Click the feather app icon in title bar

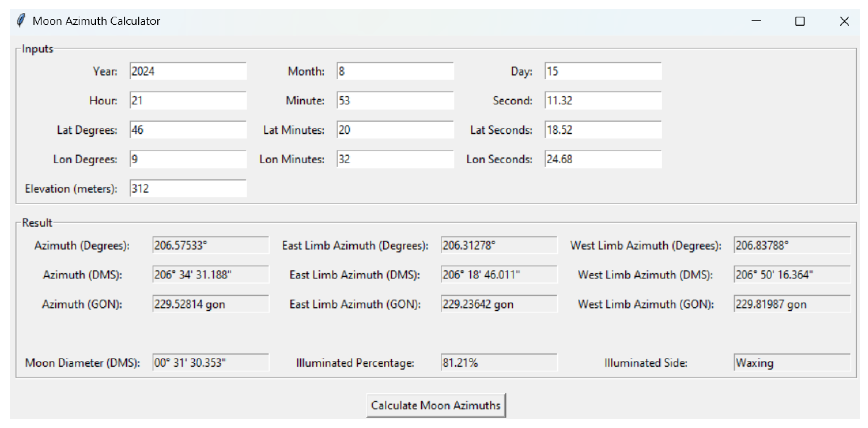(21, 21)
